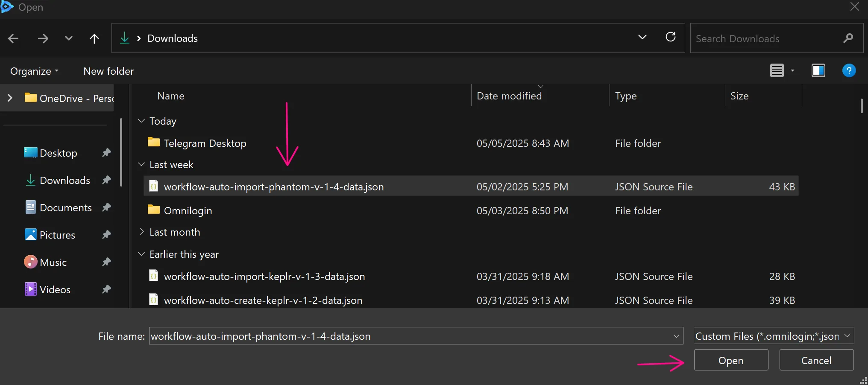Expand the Last month group

(x=142, y=232)
